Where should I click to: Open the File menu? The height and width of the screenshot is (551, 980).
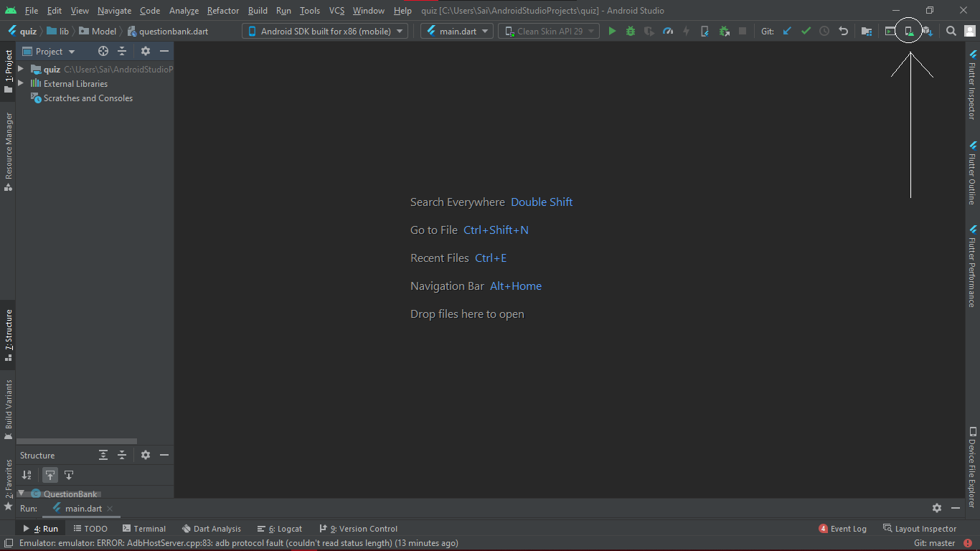(32, 11)
